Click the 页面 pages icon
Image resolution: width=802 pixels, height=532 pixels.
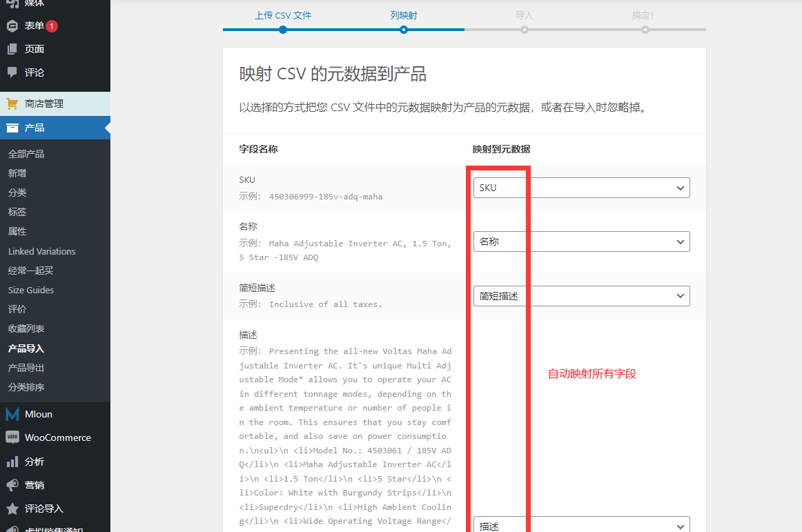pos(12,49)
